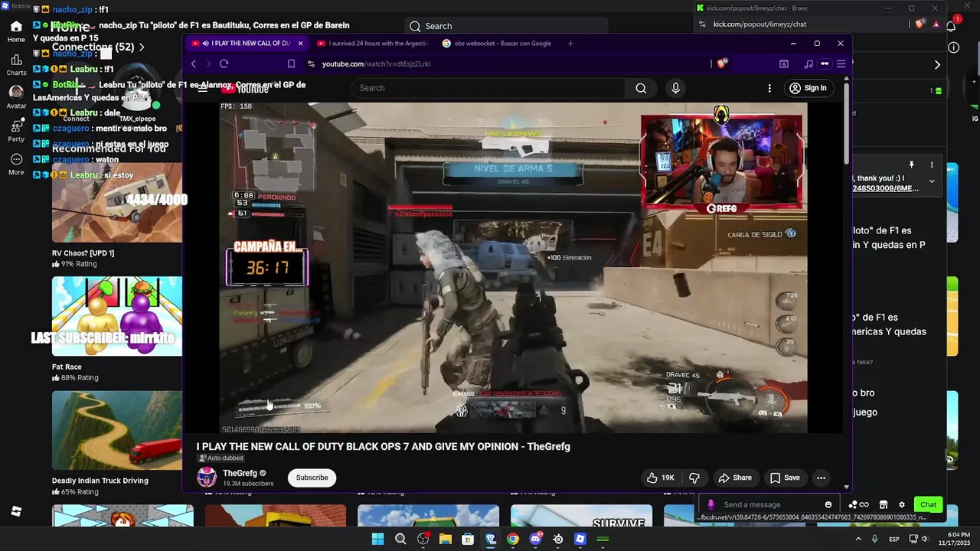The width and height of the screenshot is (980, 551).
Task: Open the Brave playlist music icon
Action: [808, 64]
